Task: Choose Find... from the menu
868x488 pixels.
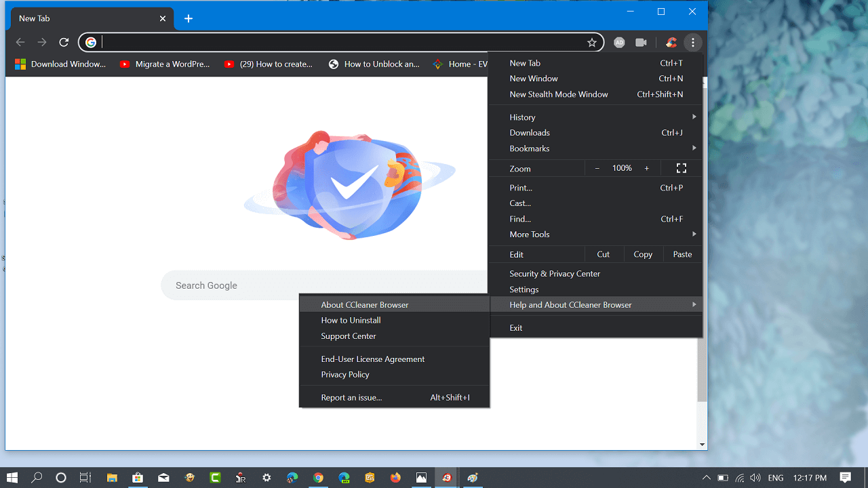Action: pyautogui.click(x=596, y=219)
